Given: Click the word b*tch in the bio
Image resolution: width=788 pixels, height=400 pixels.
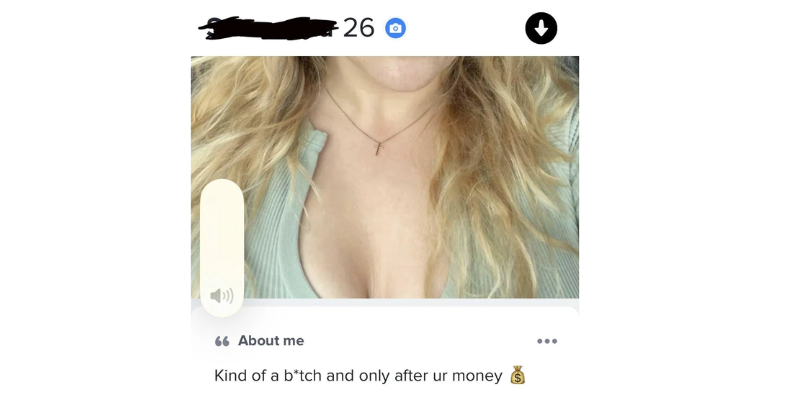Looking at the screenshot, I should click(x=303, y=375).
